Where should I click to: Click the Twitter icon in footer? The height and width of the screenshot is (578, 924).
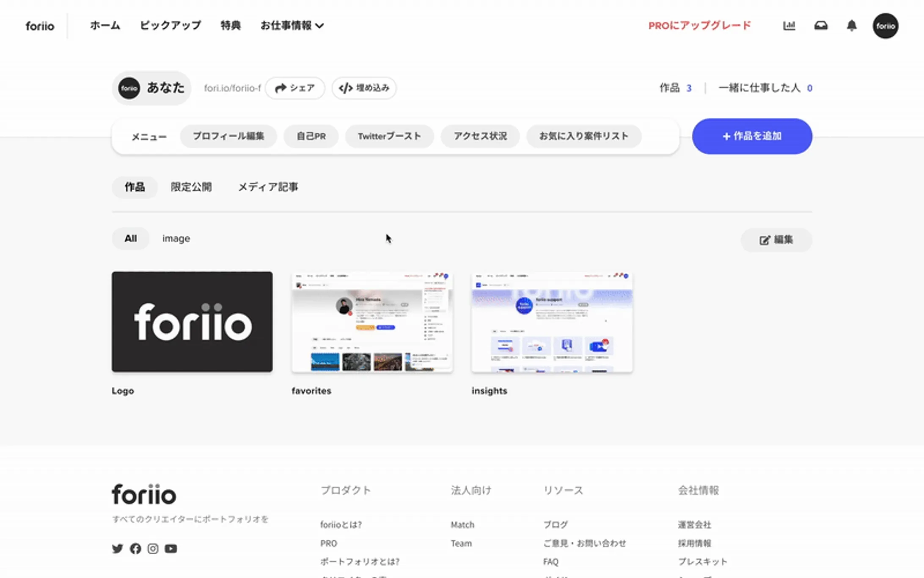click(x=118, y=549)
